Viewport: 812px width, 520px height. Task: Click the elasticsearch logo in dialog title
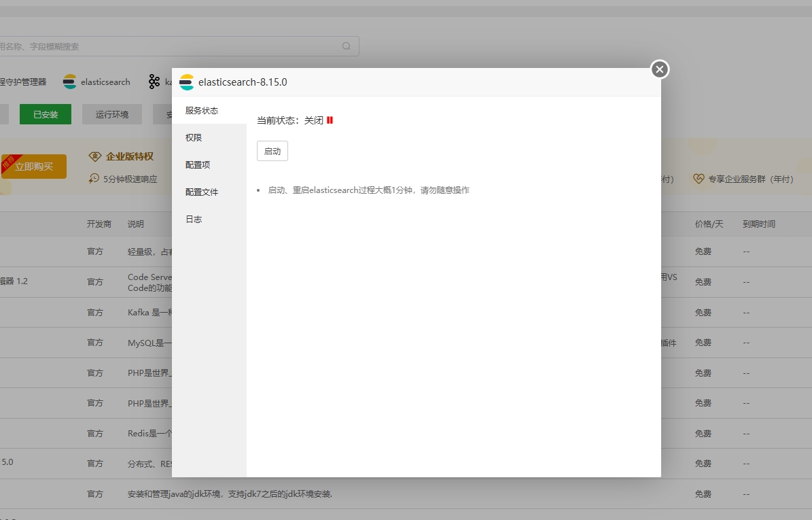click(x=186, y=82)
